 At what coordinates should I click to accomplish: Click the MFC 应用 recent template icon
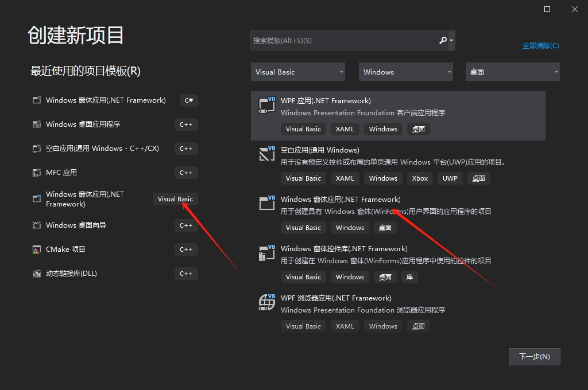point(37,172)
